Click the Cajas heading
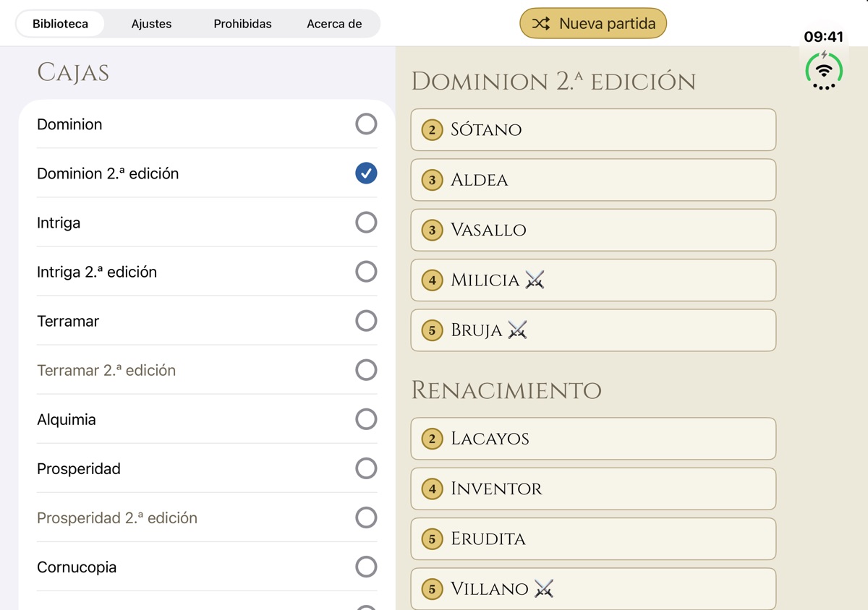The width and height of the screenshot is (868, 610). point(73,72)
